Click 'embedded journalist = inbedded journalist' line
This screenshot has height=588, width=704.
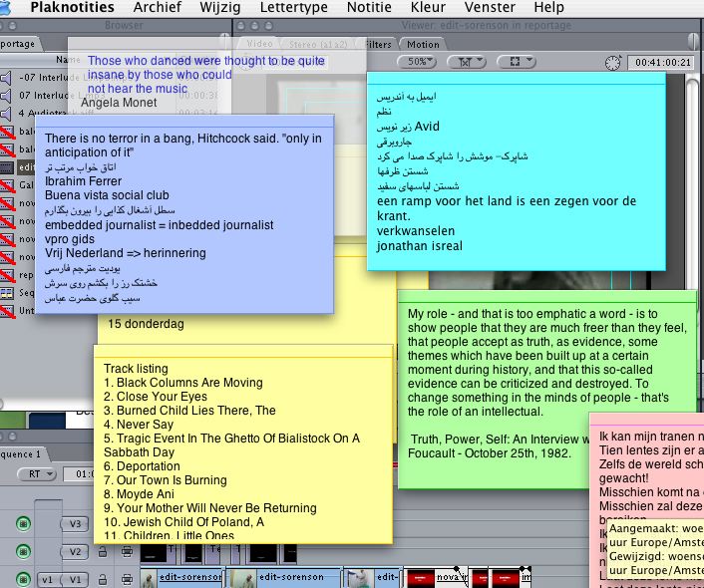tap(159, 225)
